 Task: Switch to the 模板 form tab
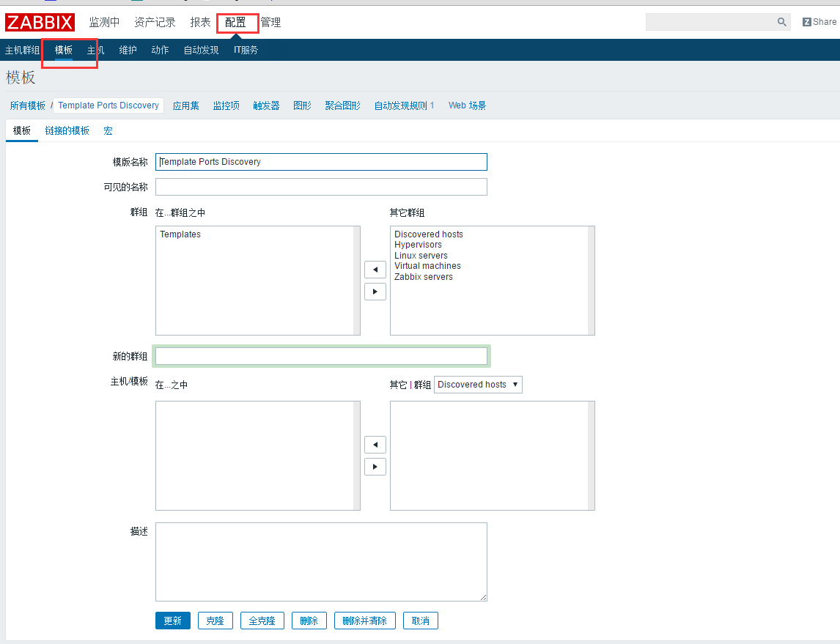[x=22, y=130]
